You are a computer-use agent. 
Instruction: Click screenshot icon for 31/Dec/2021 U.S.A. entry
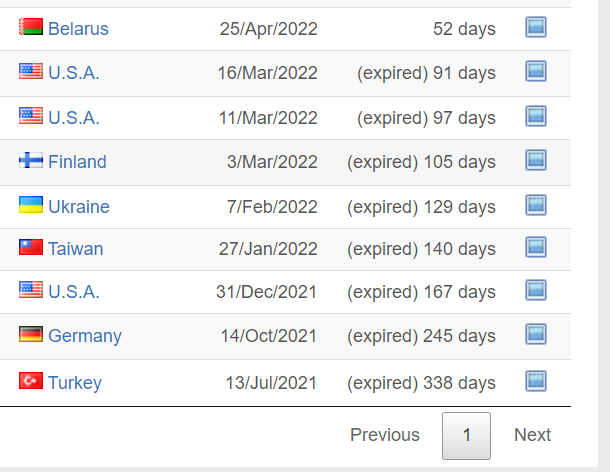pyautogui.click(x=536, y=290)
